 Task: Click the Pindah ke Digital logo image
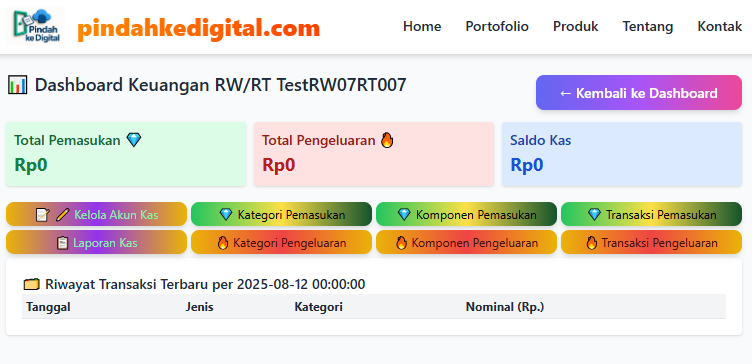tap(36, 26)
